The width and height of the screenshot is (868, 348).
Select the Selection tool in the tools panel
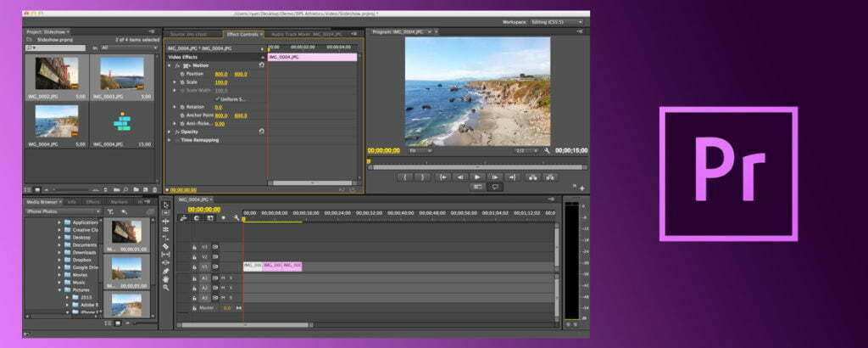(x=165, y=205)
